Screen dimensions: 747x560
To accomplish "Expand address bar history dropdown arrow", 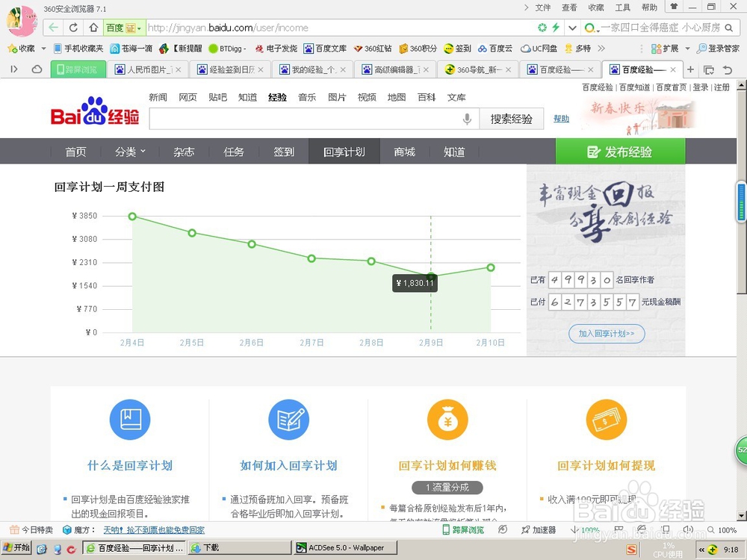I will [x=572, y=28].
